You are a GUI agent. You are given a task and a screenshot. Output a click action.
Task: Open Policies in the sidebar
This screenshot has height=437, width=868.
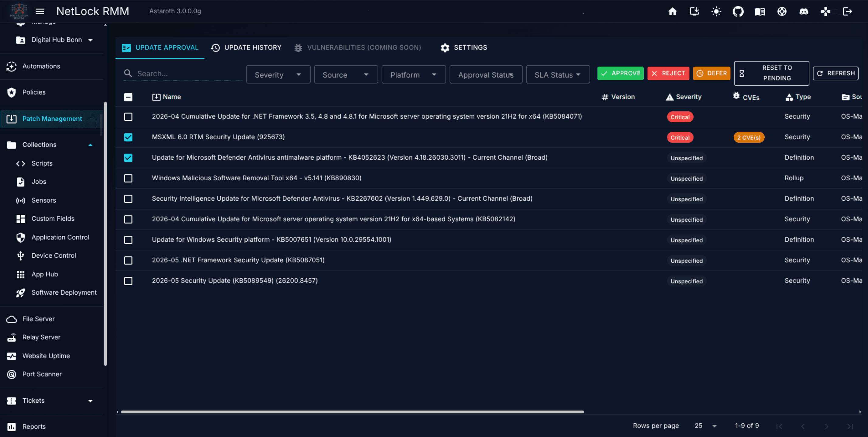pos(52,92)
